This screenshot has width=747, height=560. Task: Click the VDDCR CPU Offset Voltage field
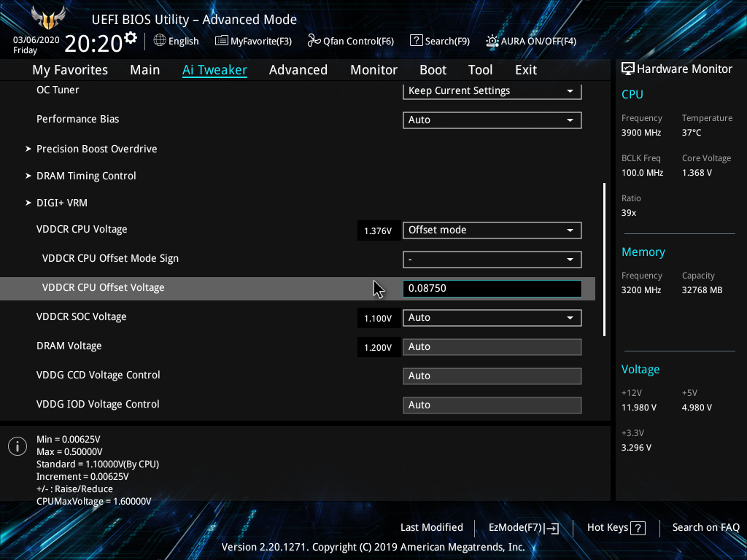pos(492,289)
